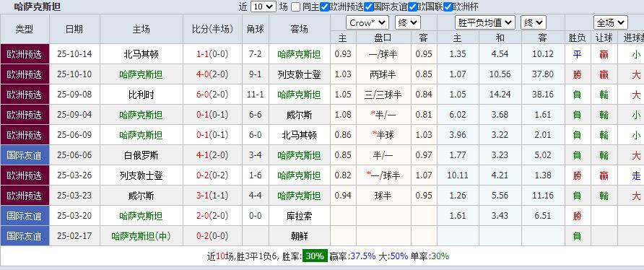Click the 30% win rate badge

point(315,256)
